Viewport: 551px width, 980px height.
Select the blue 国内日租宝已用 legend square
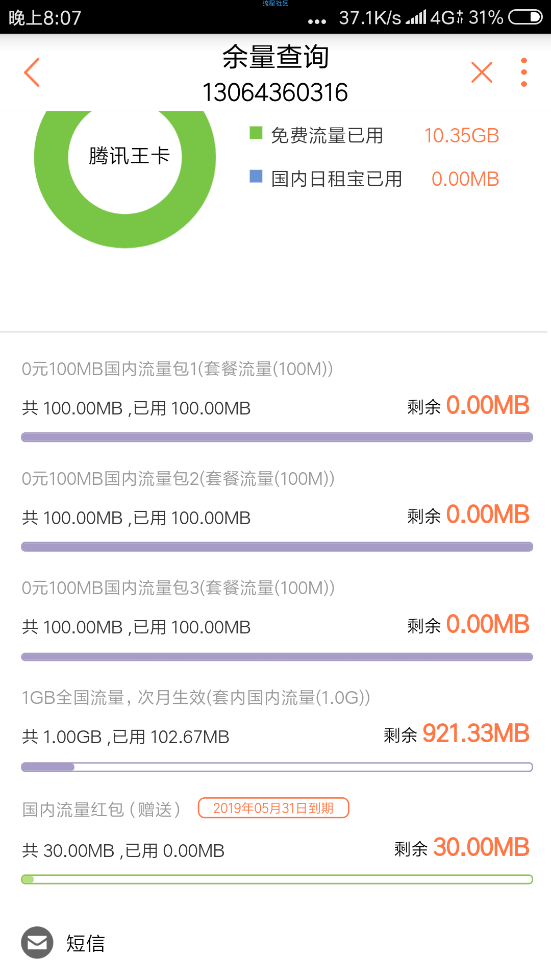point(256,176)
